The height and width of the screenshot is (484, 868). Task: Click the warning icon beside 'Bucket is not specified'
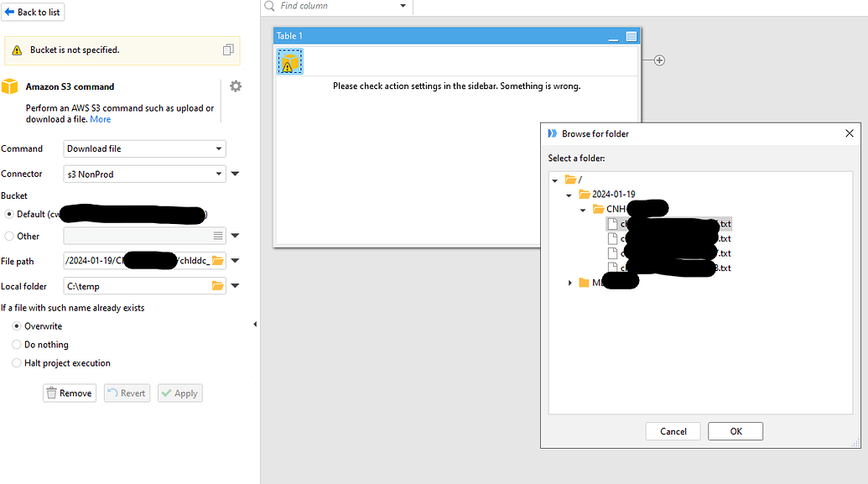pyautogui.click(x=16, y=50)
